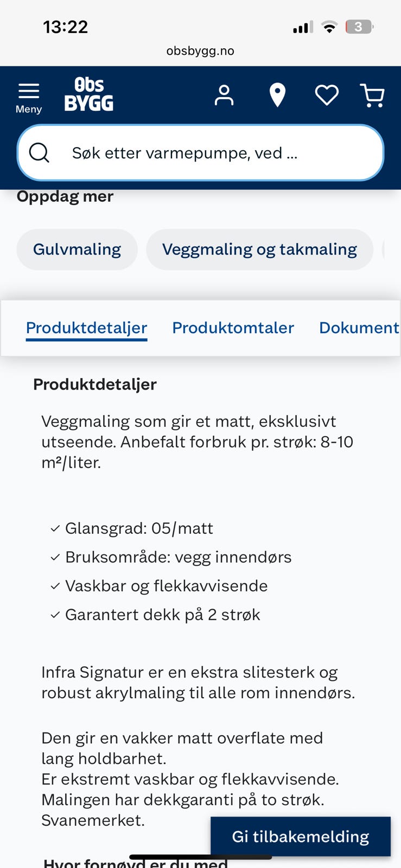
Task: Open the account profile icon
Action: [x=224, y=95]
